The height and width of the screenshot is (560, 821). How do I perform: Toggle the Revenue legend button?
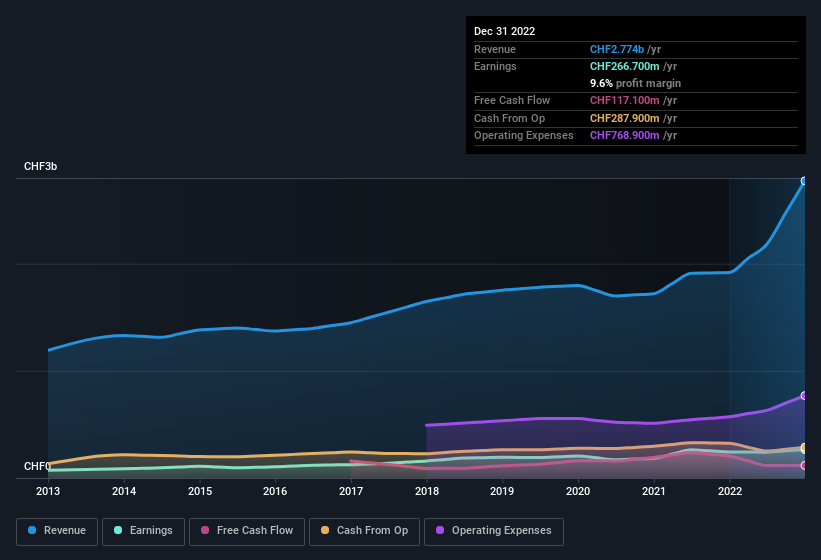(57, 531)
